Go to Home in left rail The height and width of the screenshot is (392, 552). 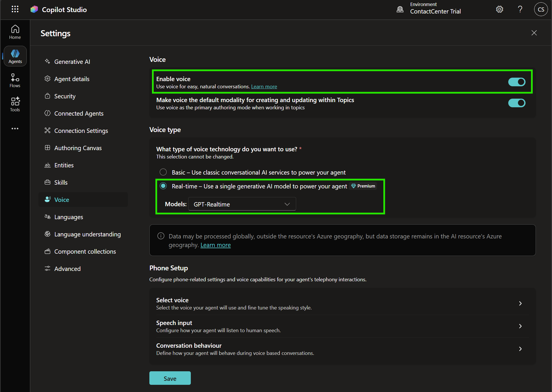tap(15, 32)
